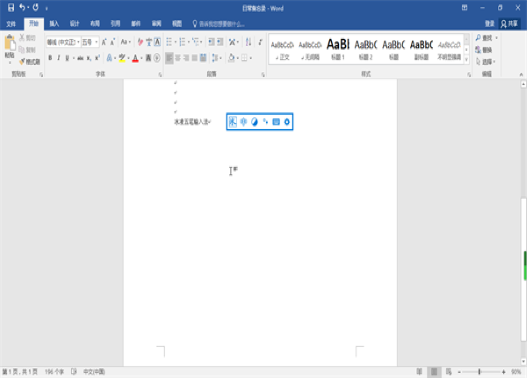
Task: Open the File tab
Action: [11, 24]
